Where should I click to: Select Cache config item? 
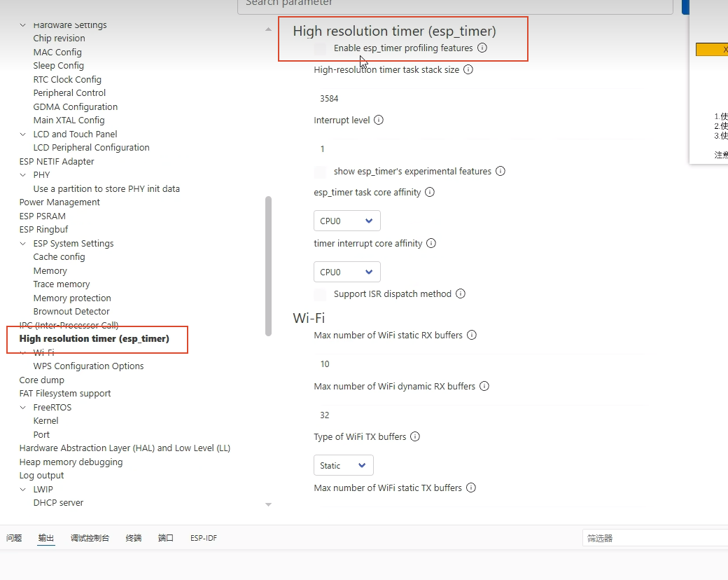click(x=59, y=257)
